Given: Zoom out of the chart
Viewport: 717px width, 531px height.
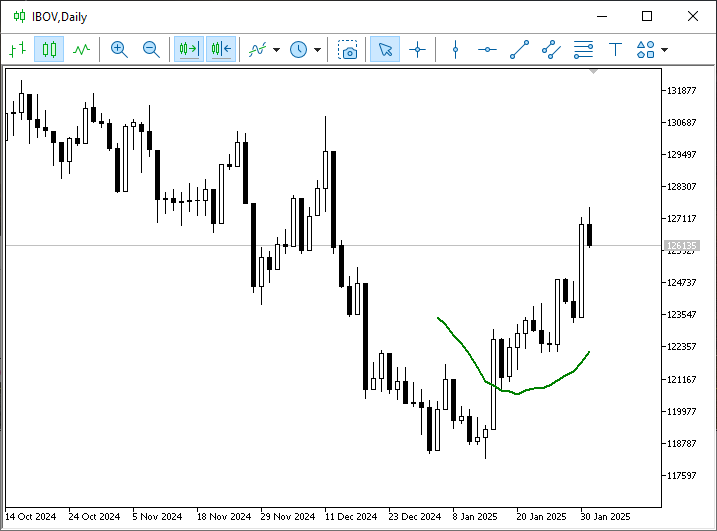Looking at the screenshot, I should pyautogui.click(x=151, y=49).
